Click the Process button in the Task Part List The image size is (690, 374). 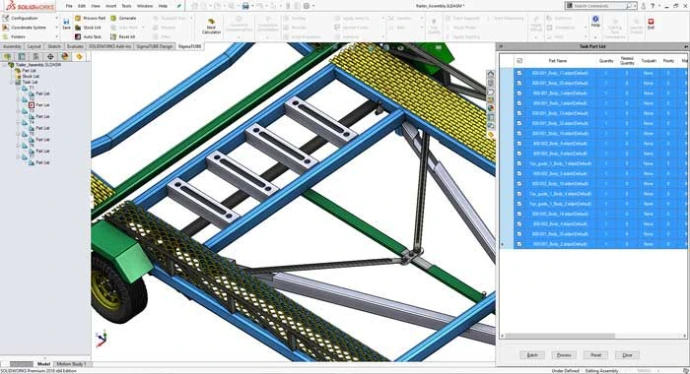[x=564, y=355]
